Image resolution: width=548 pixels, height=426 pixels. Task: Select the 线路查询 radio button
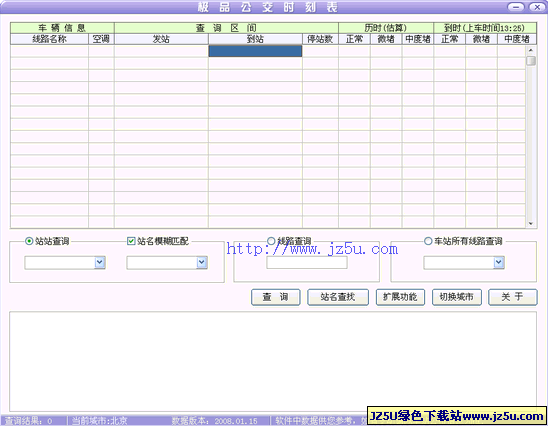point(271,241)
